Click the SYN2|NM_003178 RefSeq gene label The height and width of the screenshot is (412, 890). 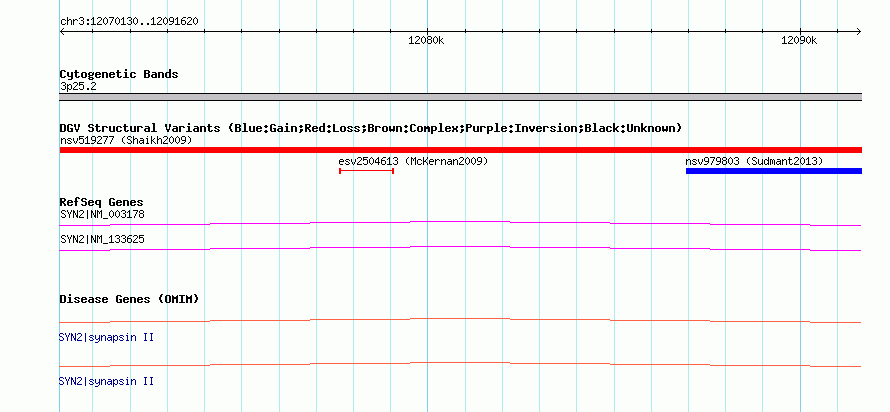tap(102, 215)
